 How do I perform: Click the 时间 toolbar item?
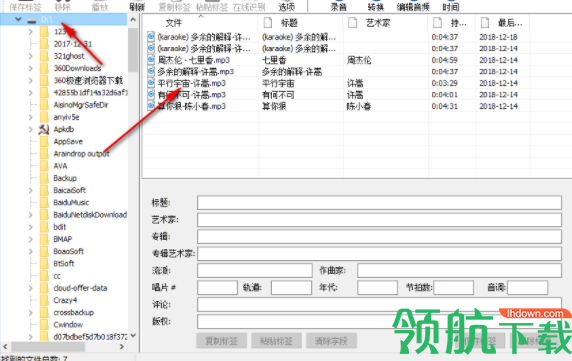pyautogui.click(x=451, y=7)
